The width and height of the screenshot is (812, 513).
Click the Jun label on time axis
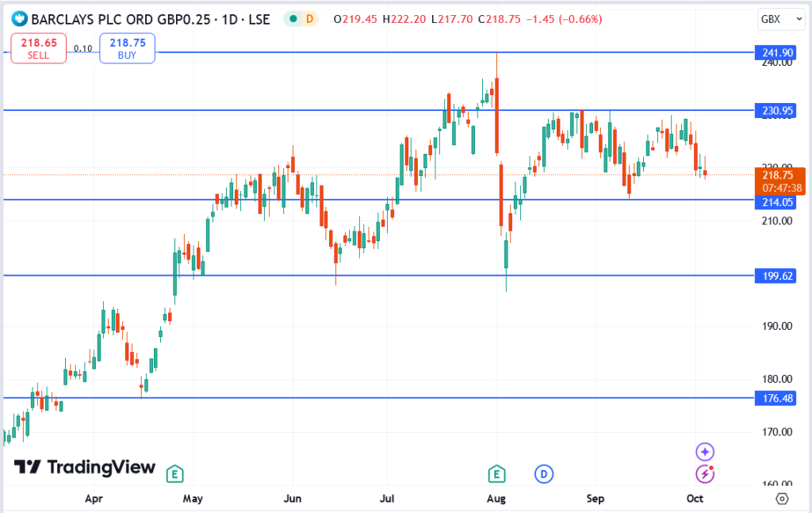pyautogui.click(x=292, y=499)
